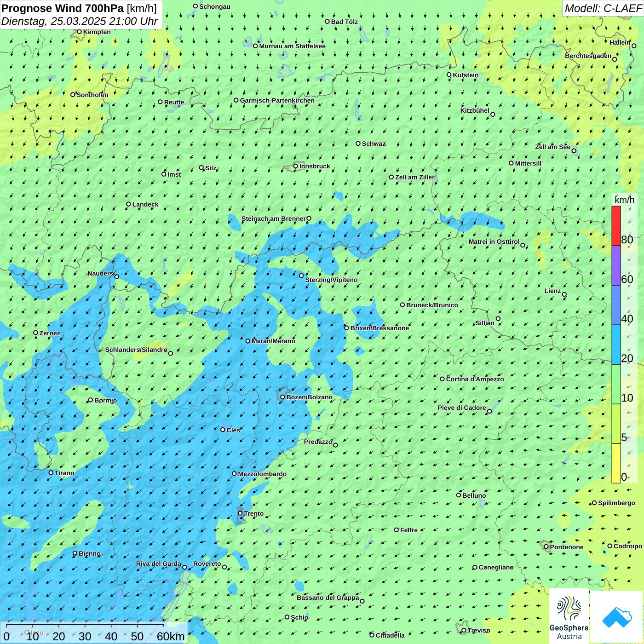Click the Kufstein city marker
Screen dimensions: 644x644
pyautogui.click(x=449, y=75)
